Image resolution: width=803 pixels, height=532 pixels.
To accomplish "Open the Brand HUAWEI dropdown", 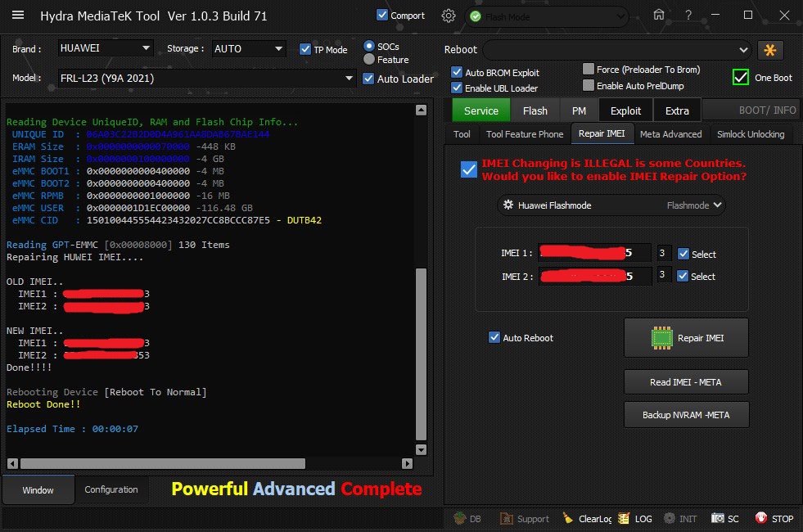I will pyautogui.click(x=106, y=48).
